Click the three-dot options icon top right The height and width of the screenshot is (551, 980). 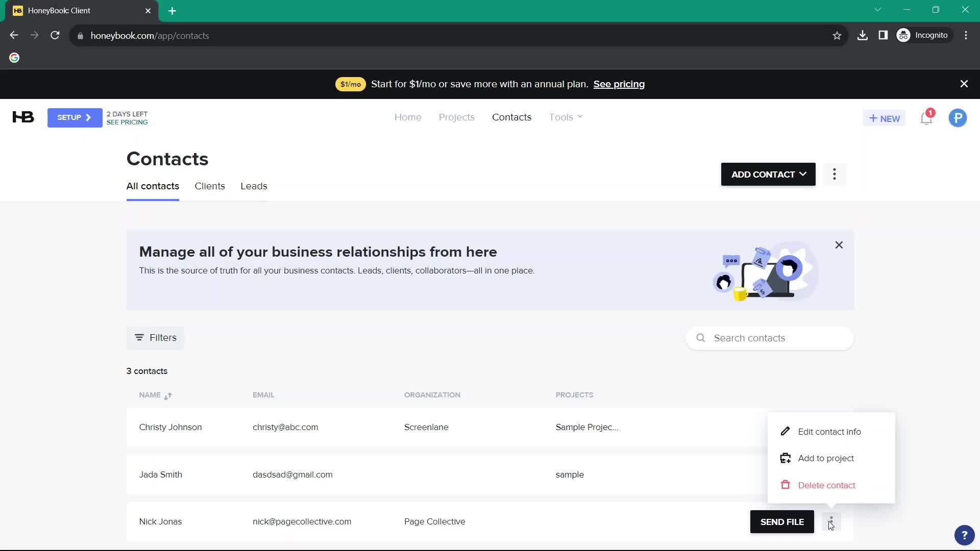pyautogui.click(x=834, y=174)
